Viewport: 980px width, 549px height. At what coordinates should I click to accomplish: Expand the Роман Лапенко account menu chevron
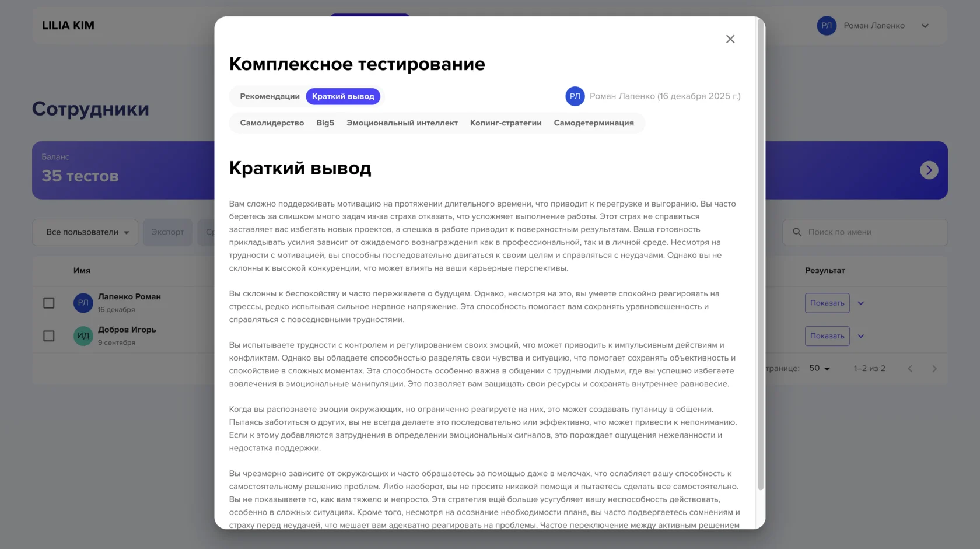[925, 26]
